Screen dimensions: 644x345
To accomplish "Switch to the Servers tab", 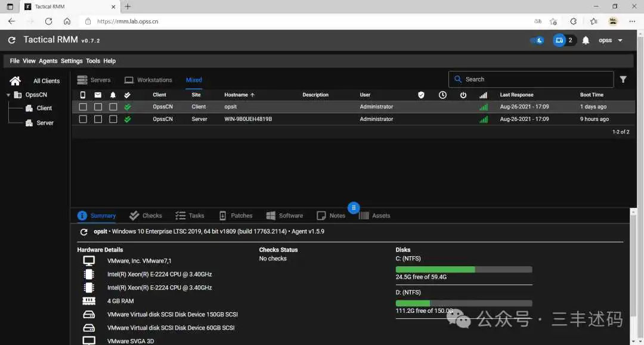I will (94, 80).
